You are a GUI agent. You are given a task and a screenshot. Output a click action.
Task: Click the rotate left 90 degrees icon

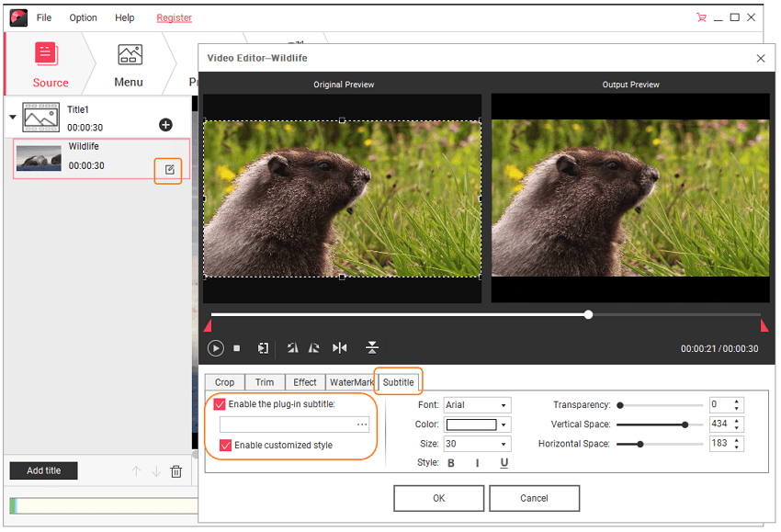point(292,348)
